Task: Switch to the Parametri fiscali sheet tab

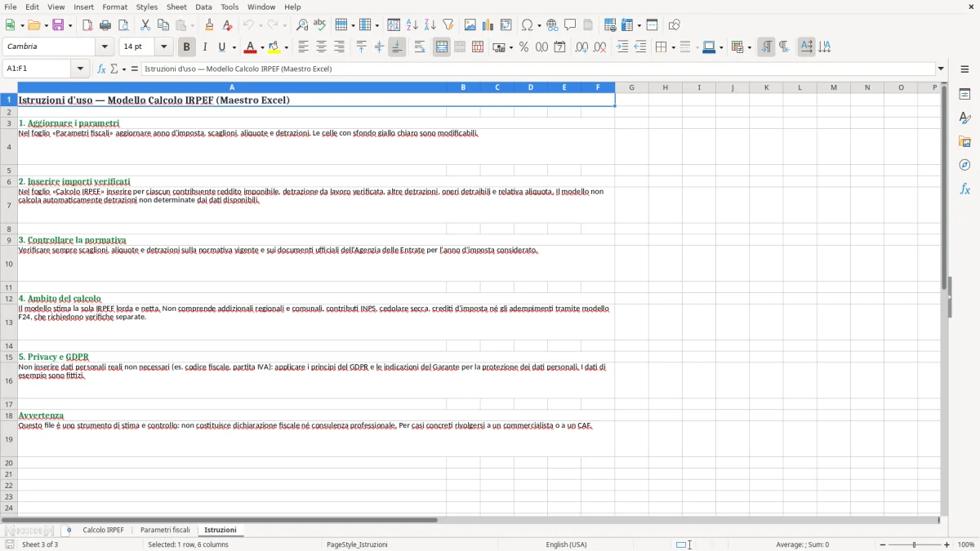Action: 165,531
